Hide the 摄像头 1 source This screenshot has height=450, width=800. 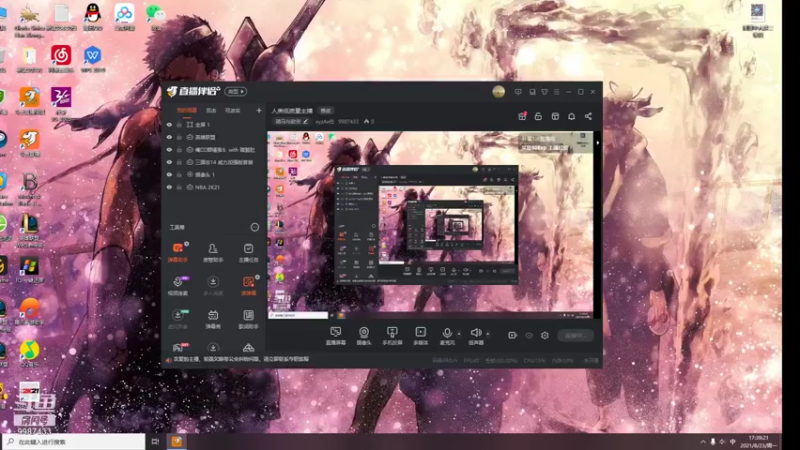pyautogui.click(x=169, y=174)
